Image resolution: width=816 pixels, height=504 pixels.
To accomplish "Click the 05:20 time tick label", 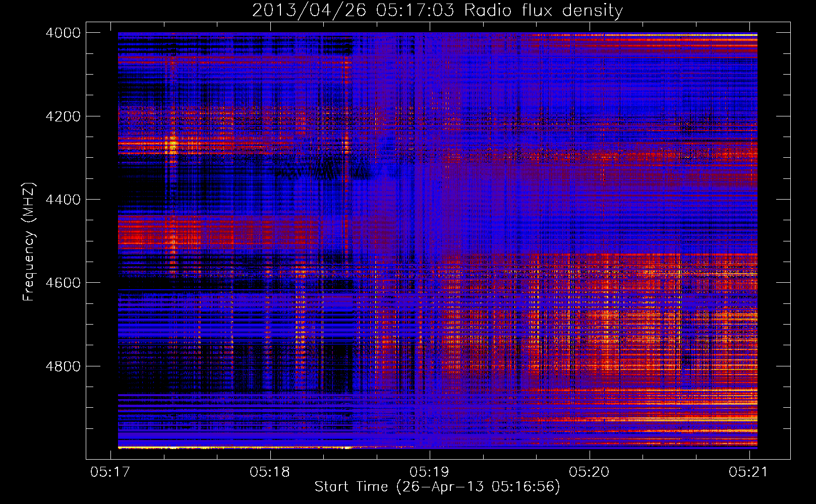I will click(589, 472).
